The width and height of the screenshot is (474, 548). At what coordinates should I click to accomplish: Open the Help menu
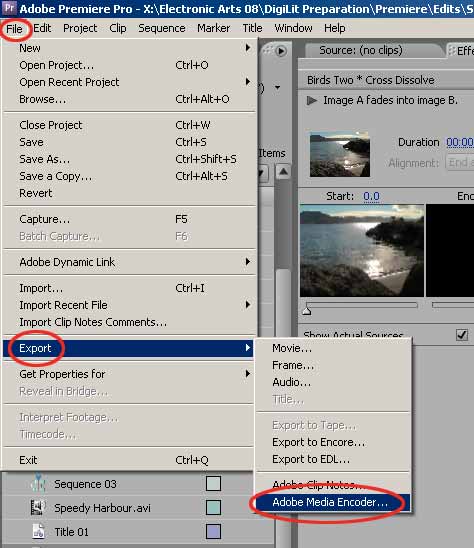point(335,28)
